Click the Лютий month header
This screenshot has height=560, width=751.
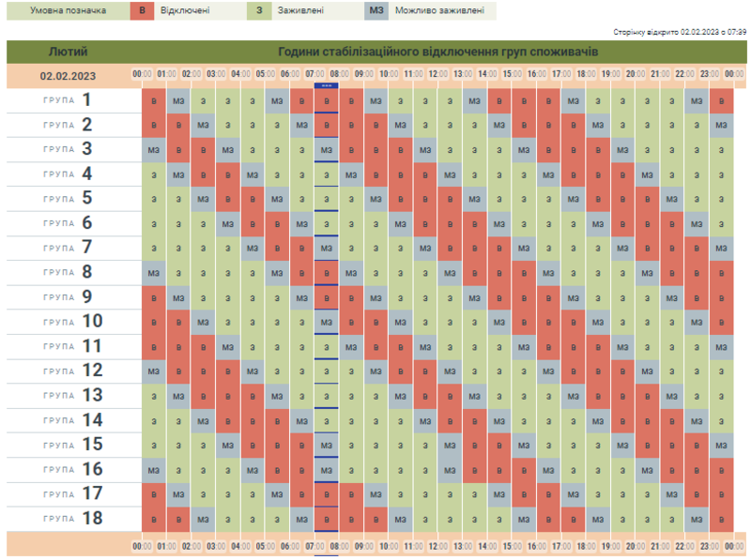pos(68,52)
